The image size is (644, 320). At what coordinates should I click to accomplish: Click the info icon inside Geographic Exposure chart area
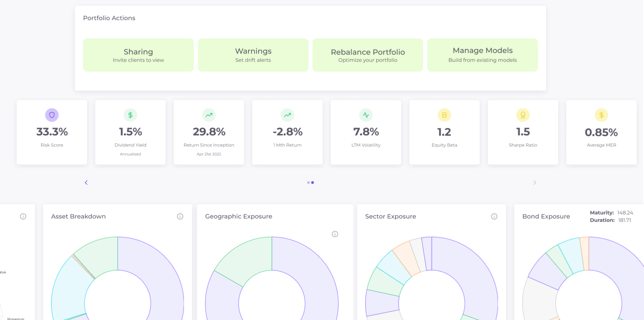335,234
